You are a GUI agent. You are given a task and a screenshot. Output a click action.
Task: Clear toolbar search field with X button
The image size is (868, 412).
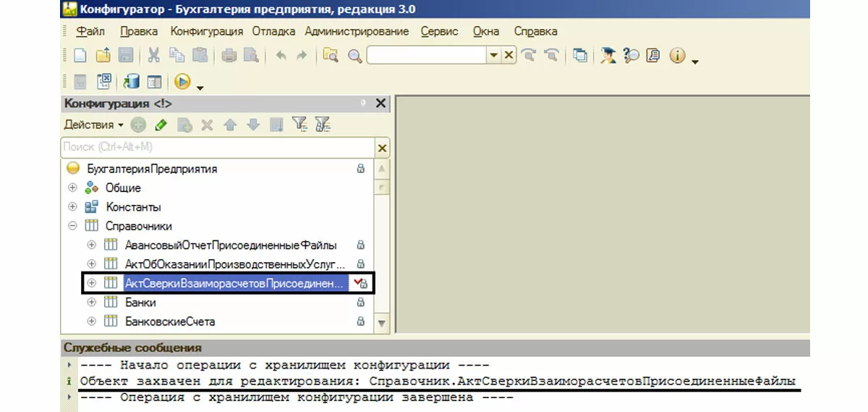[509, 55]
